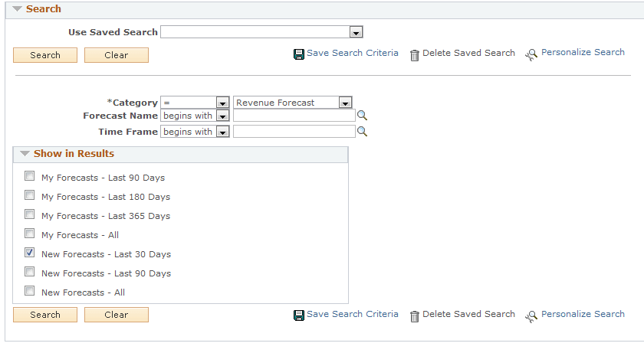Click the top Personalize Search link
The width and height of the screenshot is (644, 353).
(583, 52)
